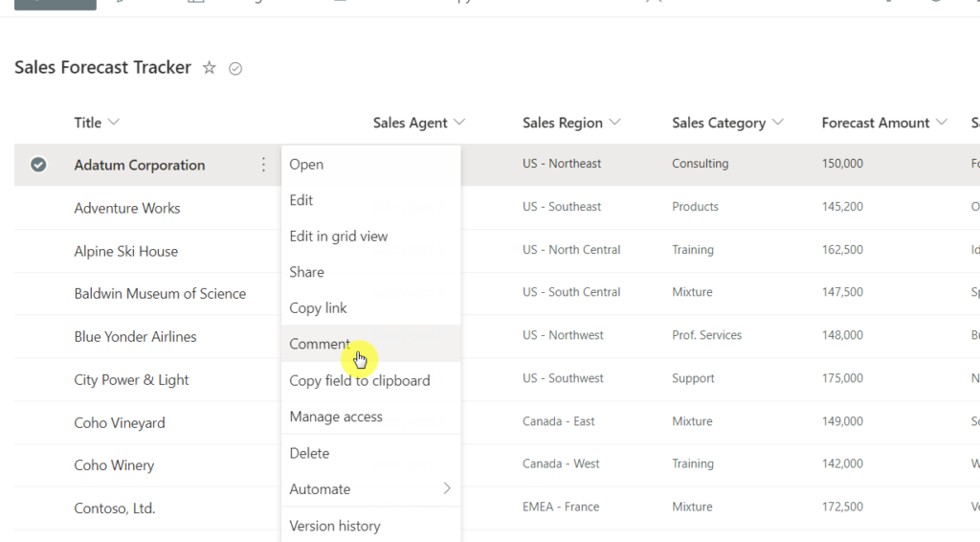Deselect the Adatum Corporation row checkmark
The width and height of the screenshot is (980, 542).
pyautogui.click(x=38, y=165)
